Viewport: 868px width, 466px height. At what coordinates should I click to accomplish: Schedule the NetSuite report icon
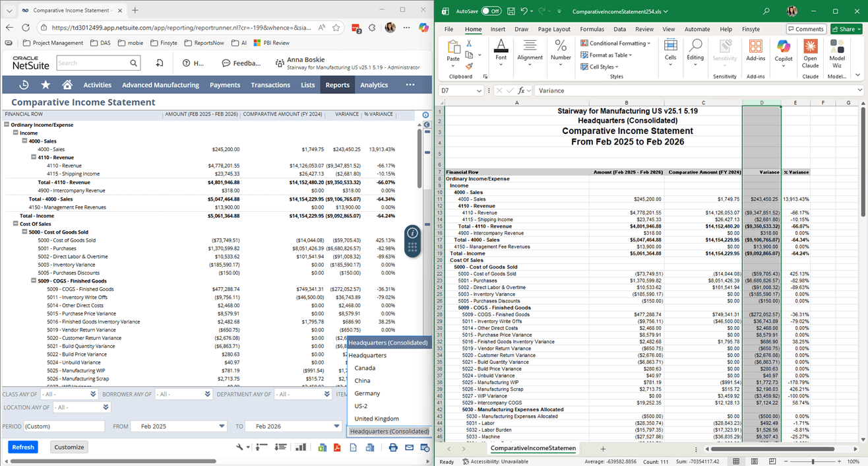pyautogui.click(x=425, y=448)
